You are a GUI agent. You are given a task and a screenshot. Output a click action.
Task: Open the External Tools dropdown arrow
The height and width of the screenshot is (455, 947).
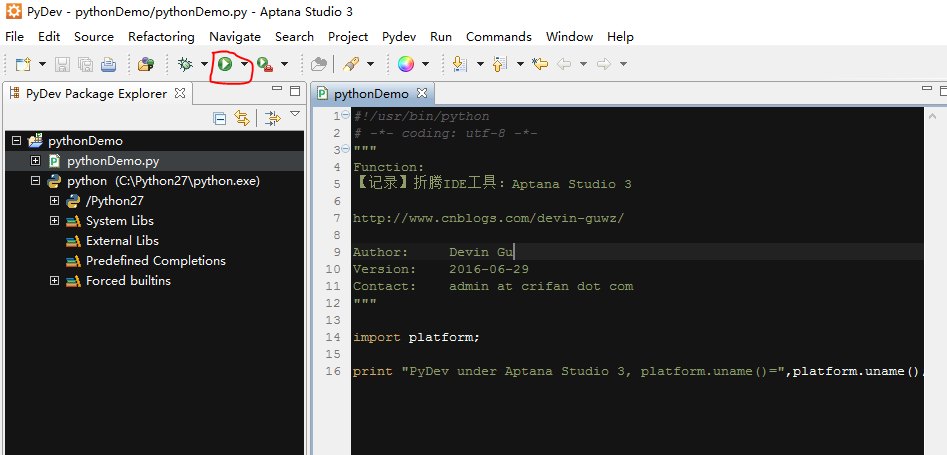284,64
